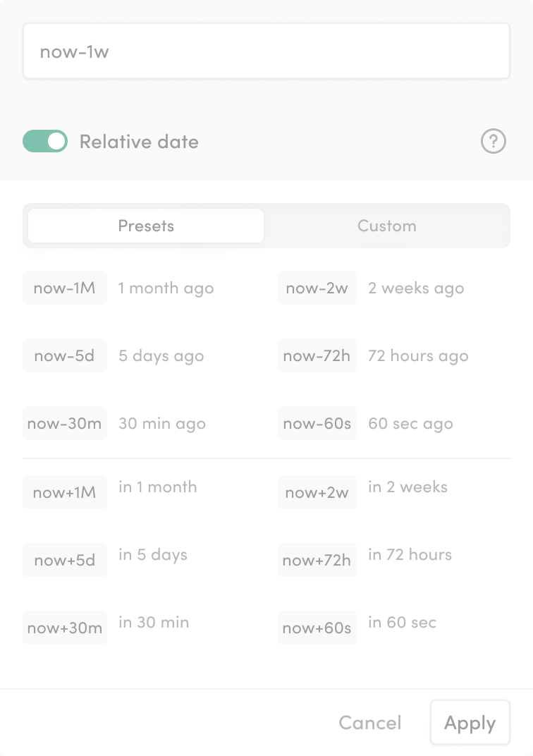The image size is (533, 756).
Task: Pick the 2 weeks ago shortcut
Action: 416,288
